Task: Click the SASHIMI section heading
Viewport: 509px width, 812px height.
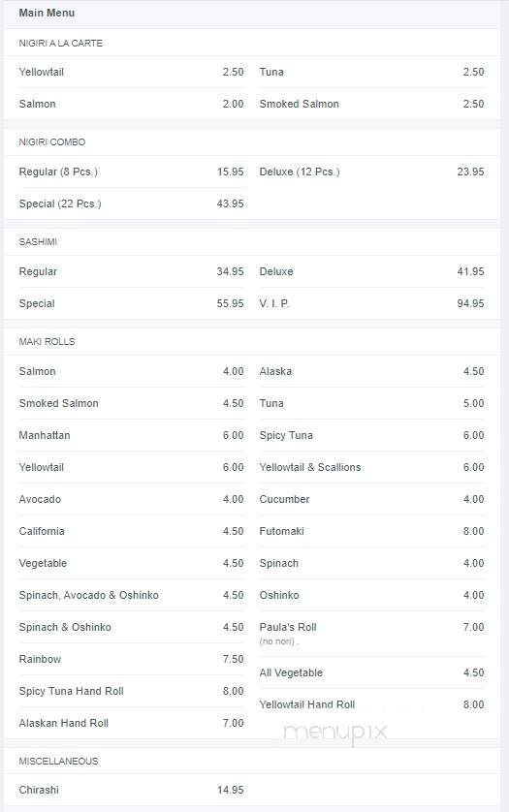Action: point(38,242)
